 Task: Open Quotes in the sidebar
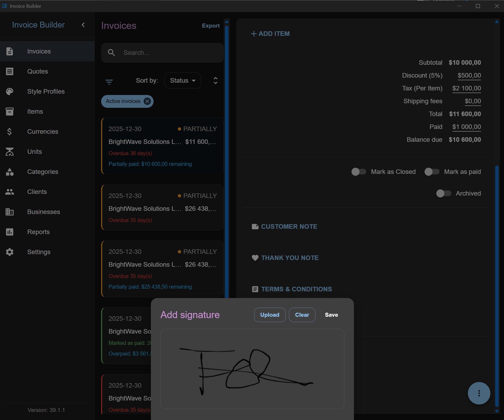click(47, 71)
